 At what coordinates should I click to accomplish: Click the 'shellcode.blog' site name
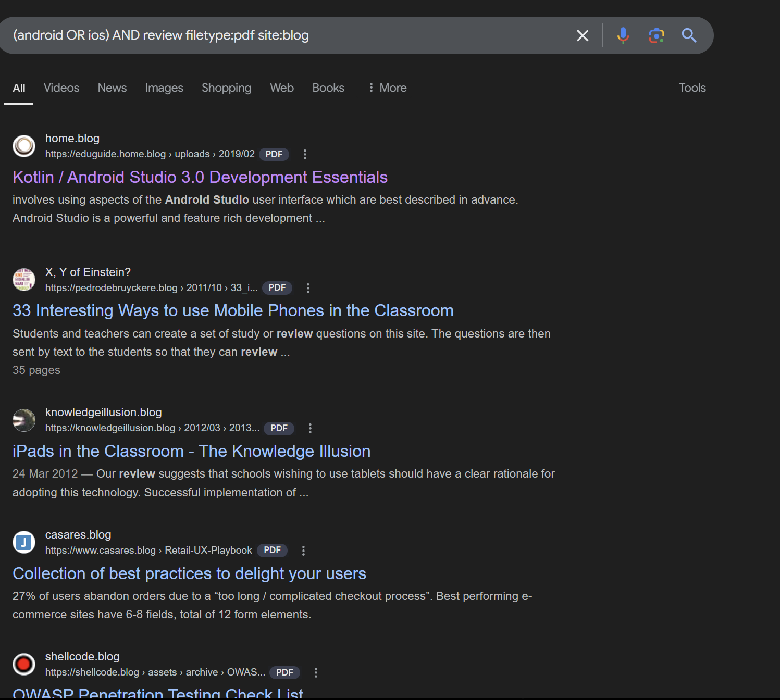pos(82,657)
